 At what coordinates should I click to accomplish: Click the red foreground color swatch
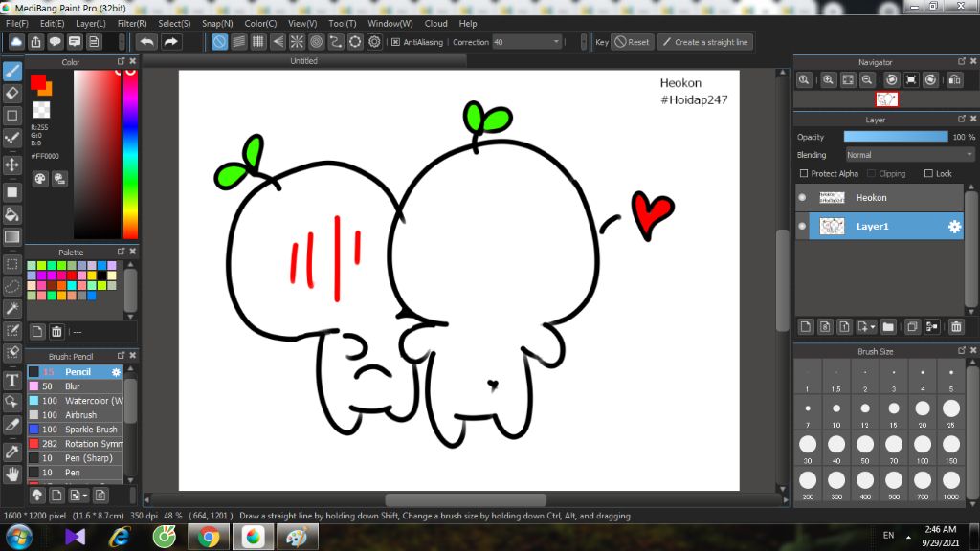pos(38,82)
